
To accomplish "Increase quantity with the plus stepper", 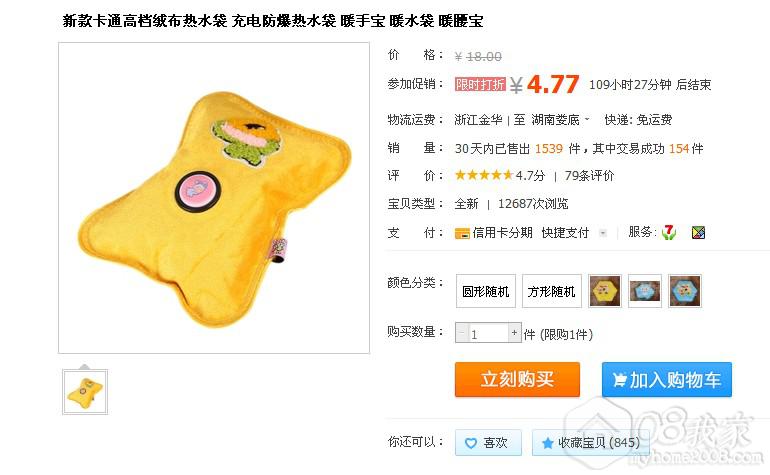I will [x=514, y=333].
